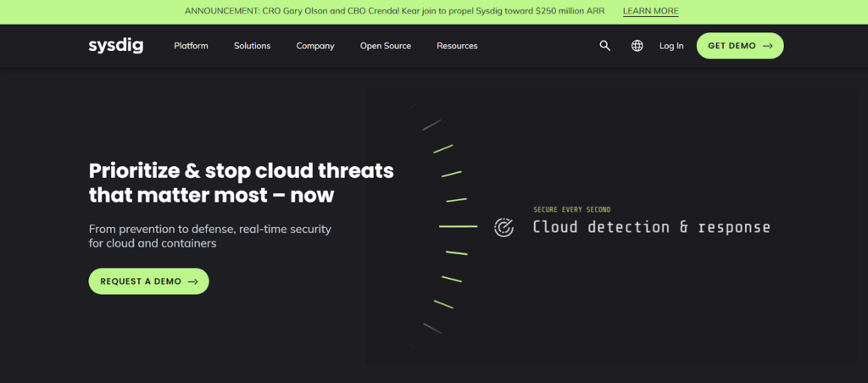Follow the LEARN MORE announcement link
The image size is (868, 383).
point(650,11)
